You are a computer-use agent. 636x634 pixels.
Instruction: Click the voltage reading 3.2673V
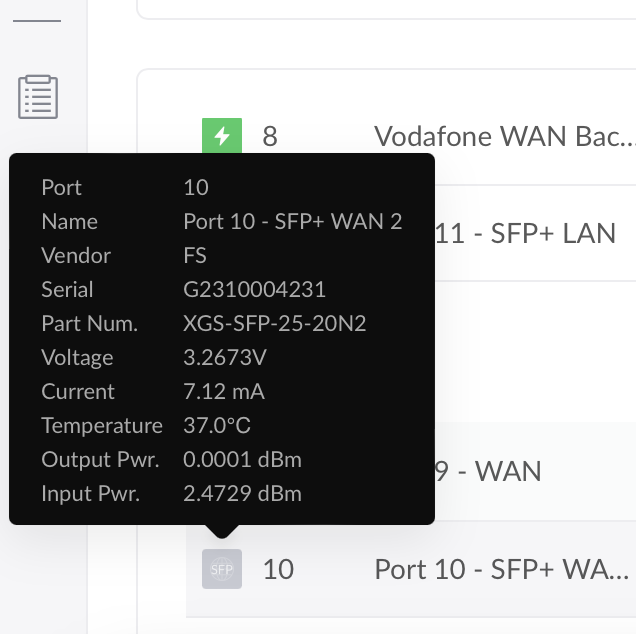click(x=225, y=357)
